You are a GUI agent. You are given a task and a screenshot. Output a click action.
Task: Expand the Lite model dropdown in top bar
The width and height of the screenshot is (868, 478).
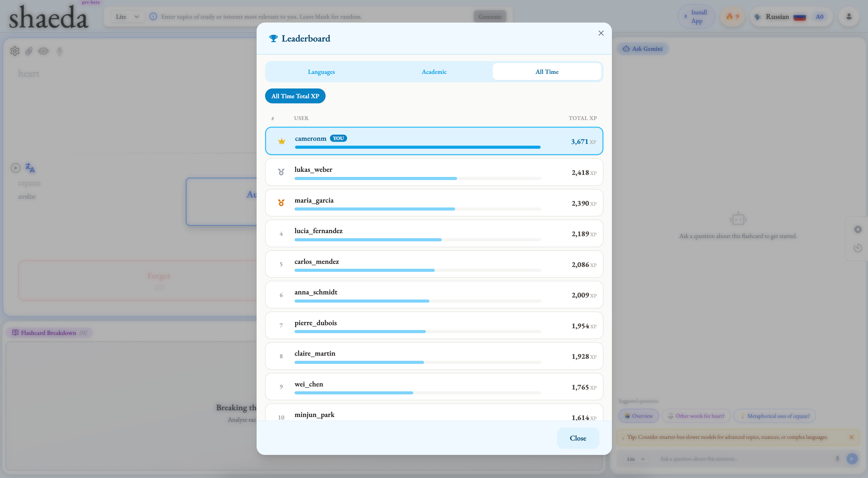tap(127, 16)
